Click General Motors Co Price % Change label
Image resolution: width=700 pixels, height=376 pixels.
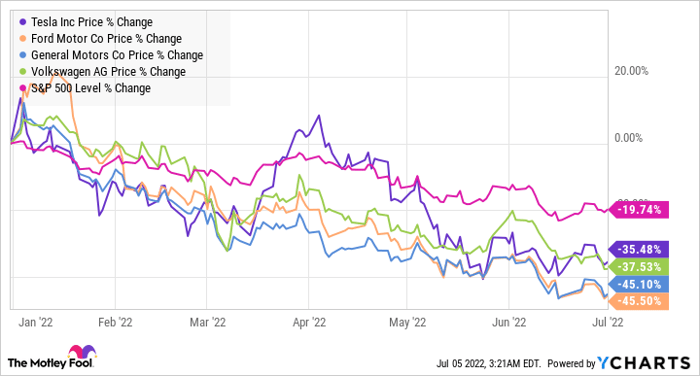tap(117, 55)
